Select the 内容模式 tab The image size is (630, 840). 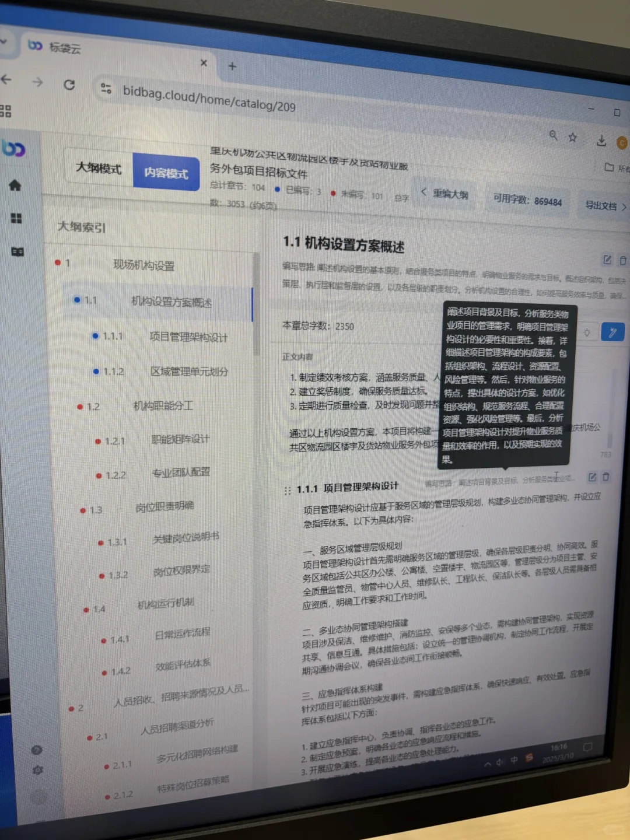click(166, 173)
